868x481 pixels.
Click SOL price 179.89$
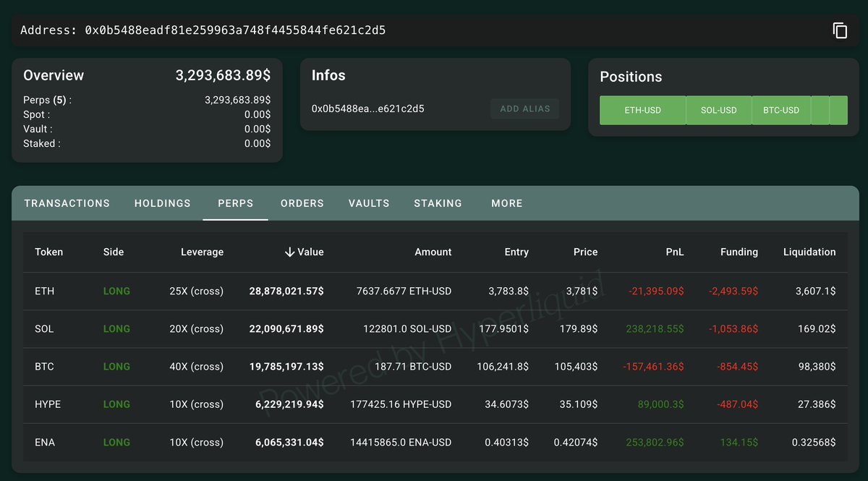pos(579,328)
